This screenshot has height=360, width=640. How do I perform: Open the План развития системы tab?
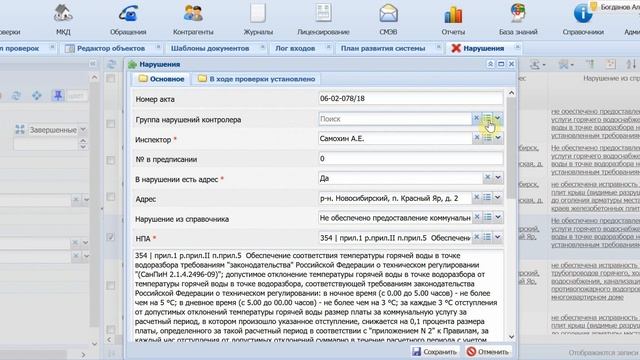click(383, 48)
